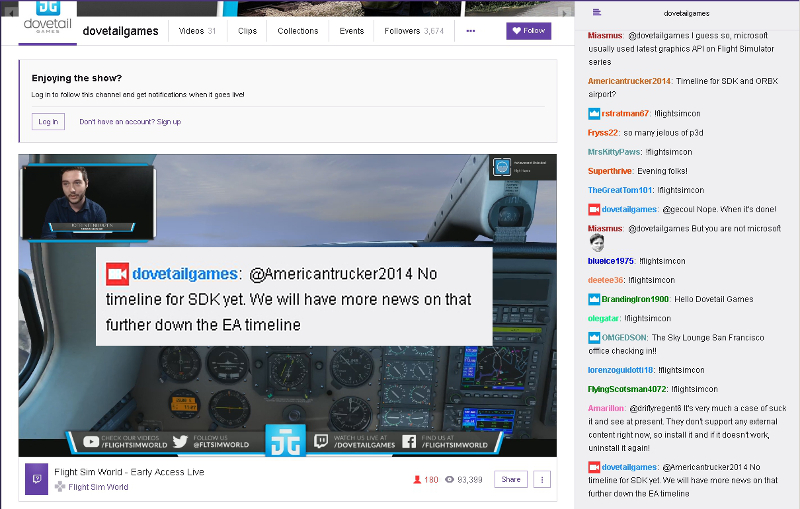The width and height of the screenshot is (800, 509).
Task: Open the Dovetail Games channel logo
Action: coord(47,20)
